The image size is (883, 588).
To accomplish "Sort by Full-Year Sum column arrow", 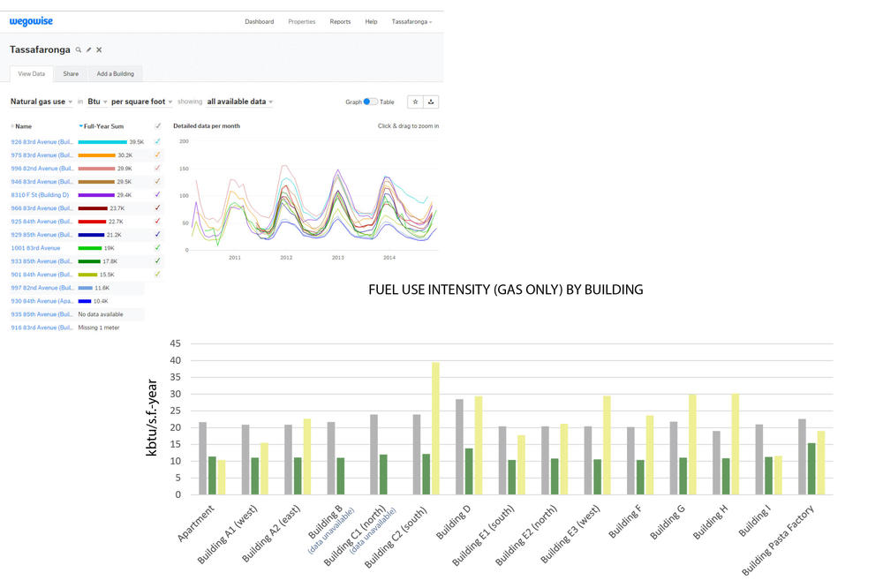I will [81, 126].
